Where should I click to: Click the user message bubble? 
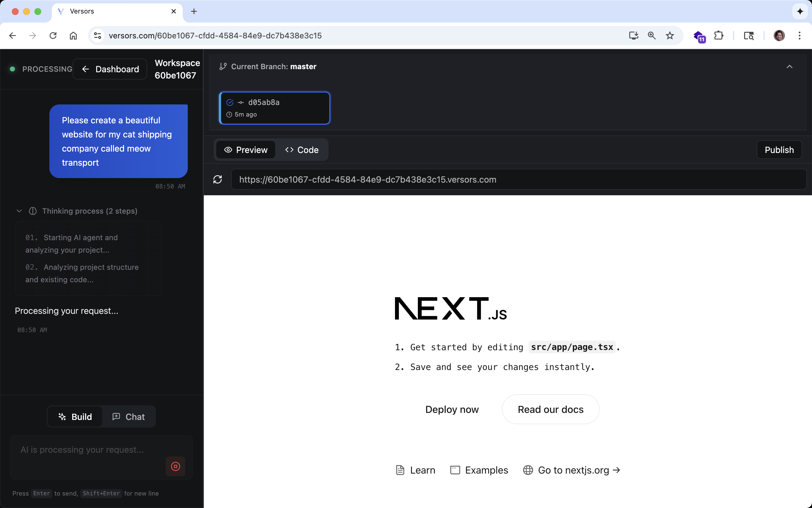click(x=118, y=141)
